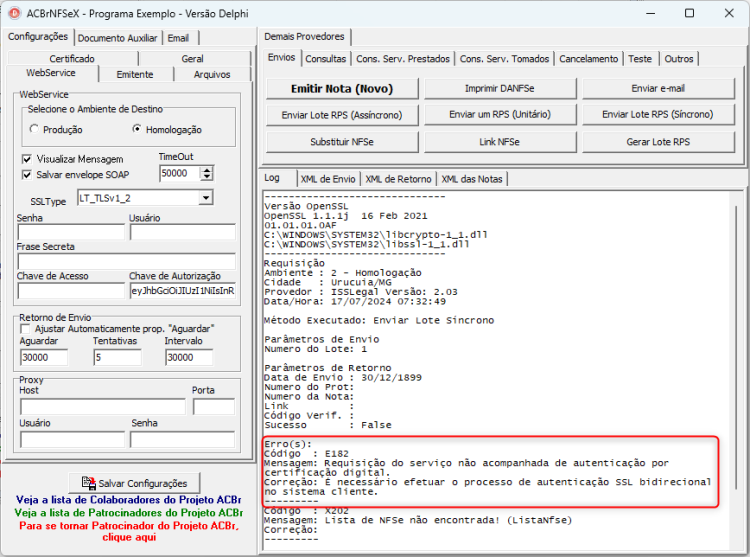Switch to the Consultas tab
750x557 pixels.
tap(325, 59)
